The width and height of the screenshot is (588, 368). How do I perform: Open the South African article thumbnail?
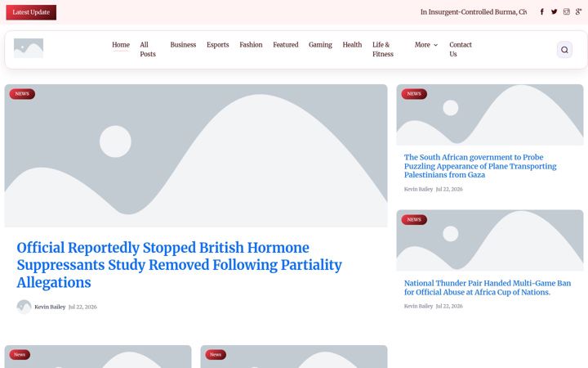490,115
